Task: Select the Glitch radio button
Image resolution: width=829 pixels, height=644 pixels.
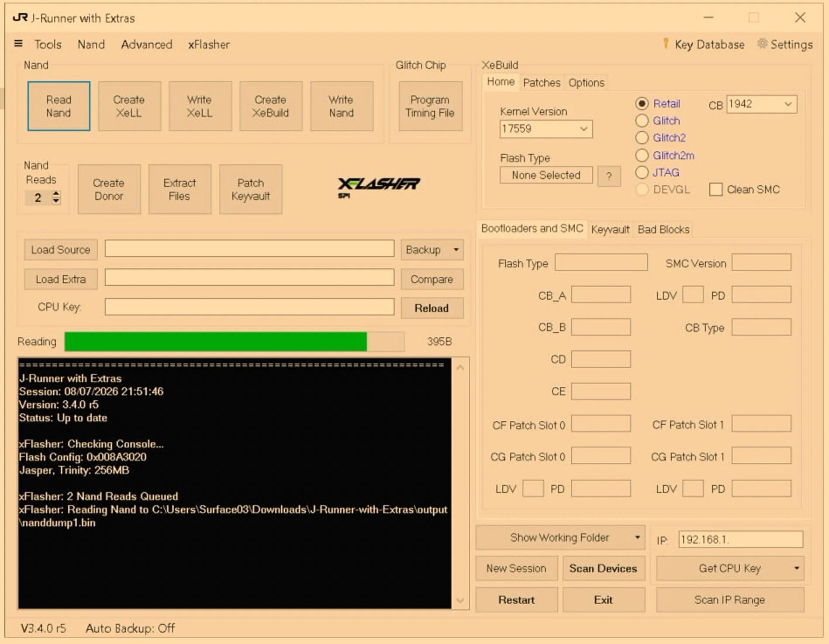Action: (x=642, y=121)
